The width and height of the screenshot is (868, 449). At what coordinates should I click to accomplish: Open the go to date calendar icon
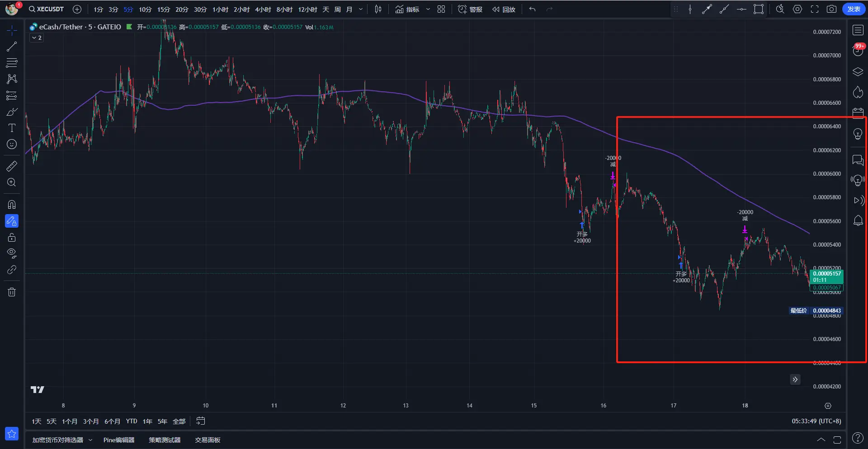[x=201, y=421]
